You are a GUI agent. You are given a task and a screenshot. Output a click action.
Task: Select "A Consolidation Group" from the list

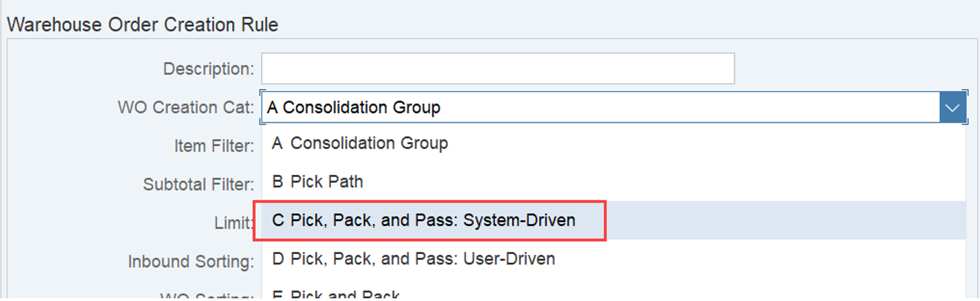[x=614, y=143]
